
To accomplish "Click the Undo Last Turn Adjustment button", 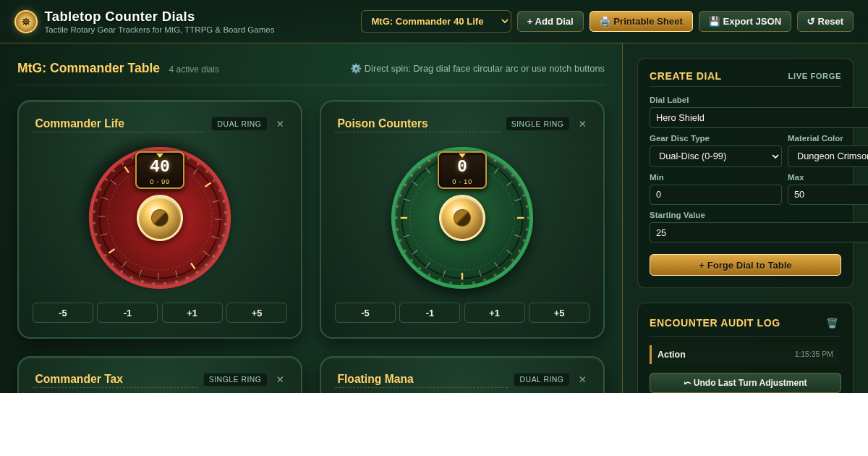I will click(745, 383).
